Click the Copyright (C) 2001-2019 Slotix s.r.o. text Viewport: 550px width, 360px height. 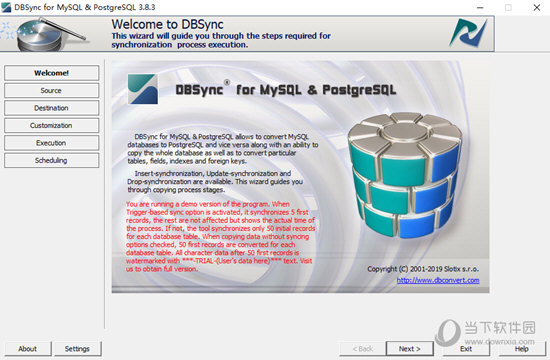click(x=423, y=269)
